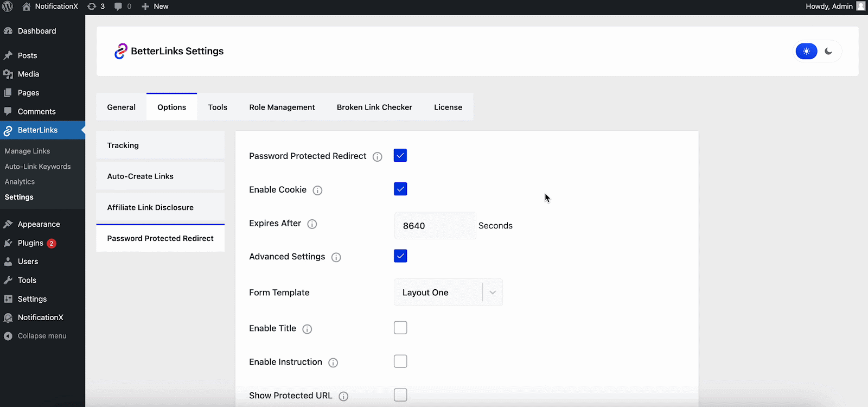This screenshot has width=868, height=407.
Task: Click the Plugins plug icon
Action: pyautogui.click(x=8, y=243)
